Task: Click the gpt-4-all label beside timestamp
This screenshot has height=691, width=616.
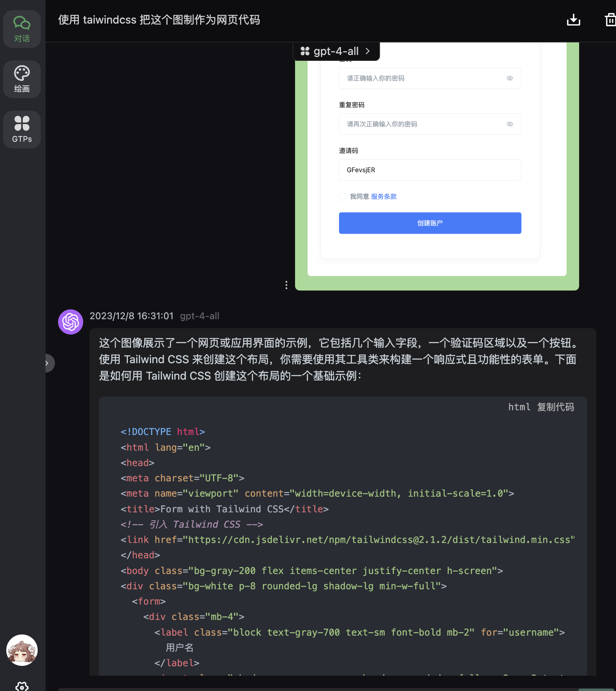Action: 199,316
